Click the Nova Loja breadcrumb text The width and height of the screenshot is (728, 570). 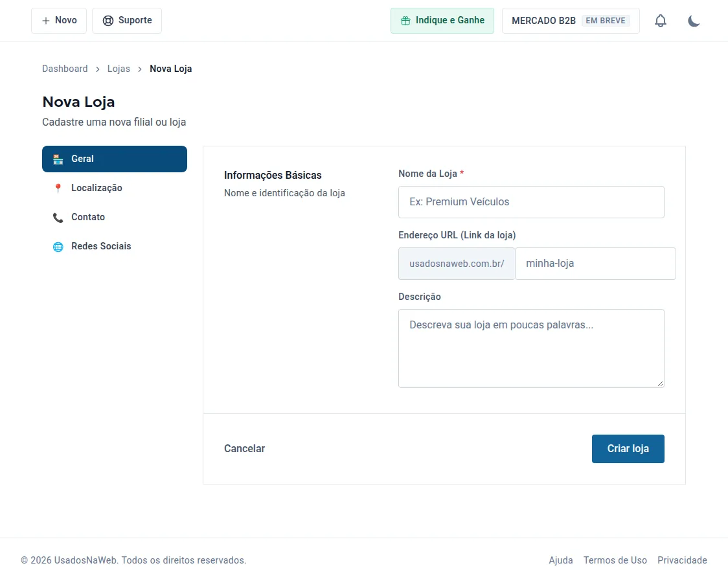(171, 69)
